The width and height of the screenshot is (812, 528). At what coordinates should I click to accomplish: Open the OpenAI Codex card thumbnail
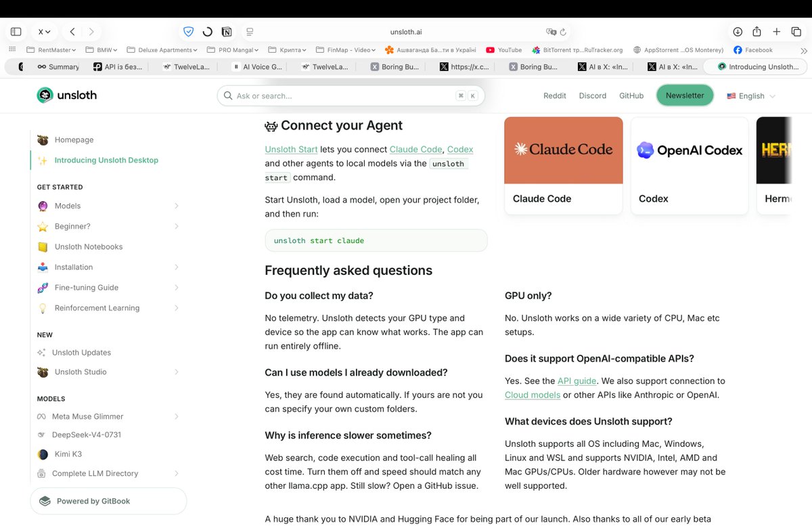(690, 150)
